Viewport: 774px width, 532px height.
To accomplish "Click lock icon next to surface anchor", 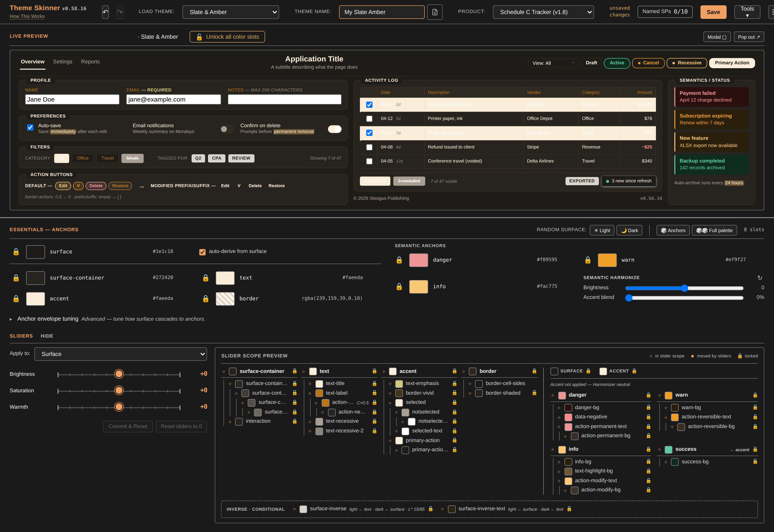I will [16, 252].
